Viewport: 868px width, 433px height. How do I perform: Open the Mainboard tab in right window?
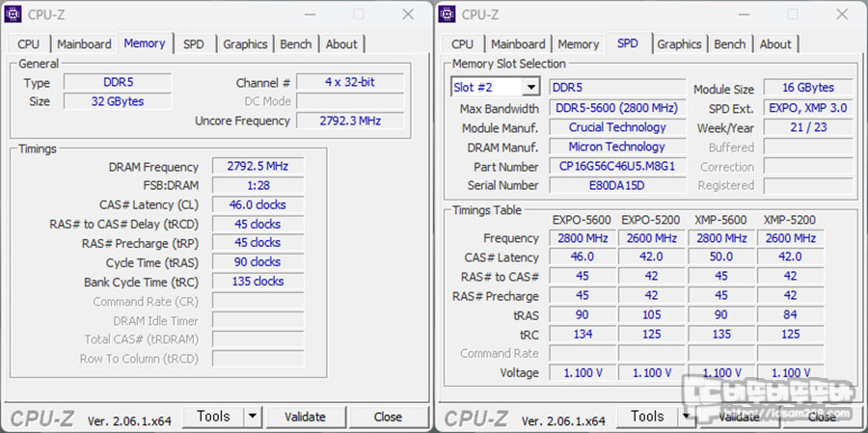518,44
